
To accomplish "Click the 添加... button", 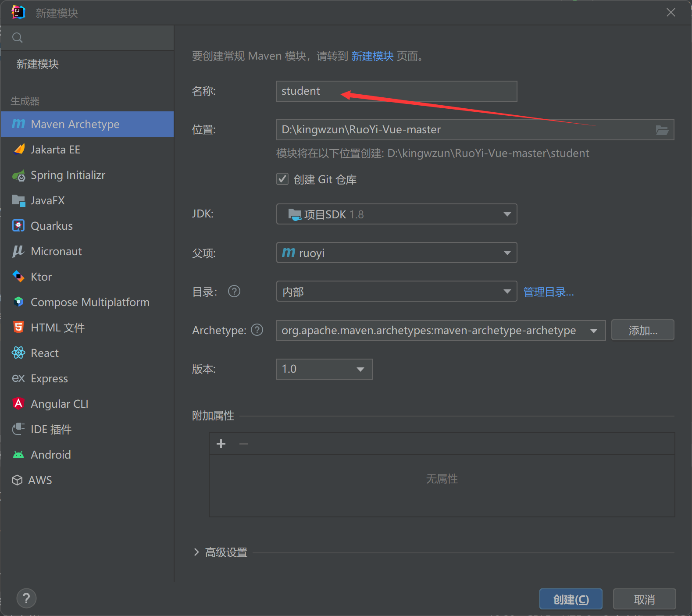I will point(643,330).
